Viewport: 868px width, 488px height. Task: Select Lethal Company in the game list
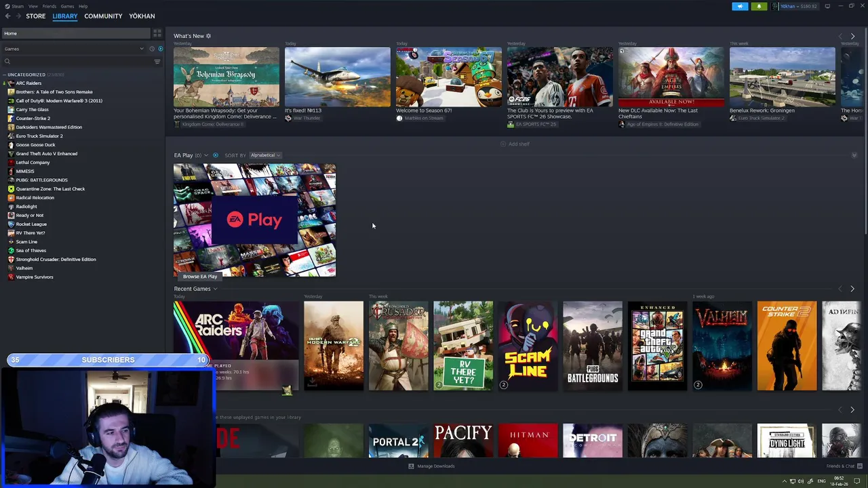[x=33, y=163]
